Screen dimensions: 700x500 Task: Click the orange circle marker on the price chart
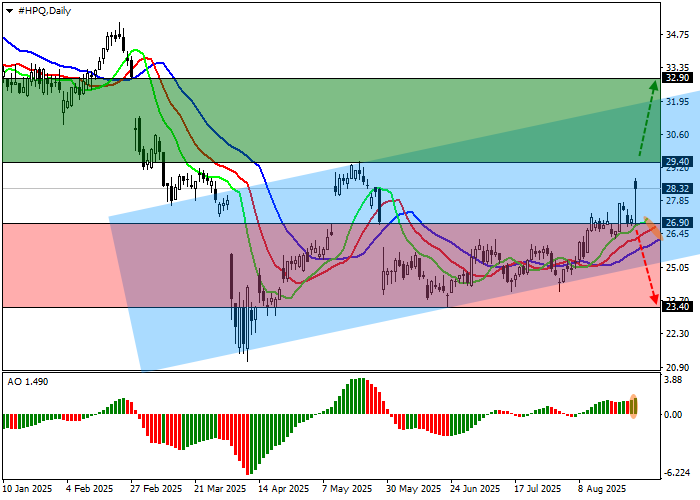pos(648,226)
